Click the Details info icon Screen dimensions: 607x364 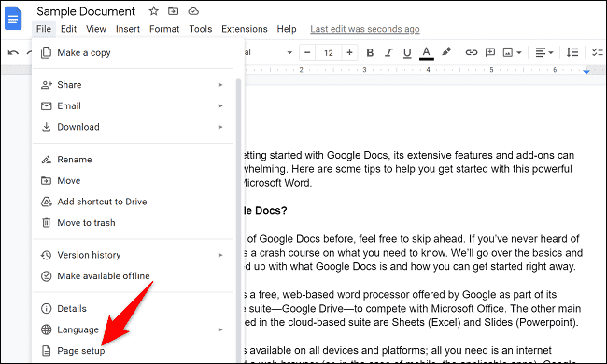click(46, 309)
